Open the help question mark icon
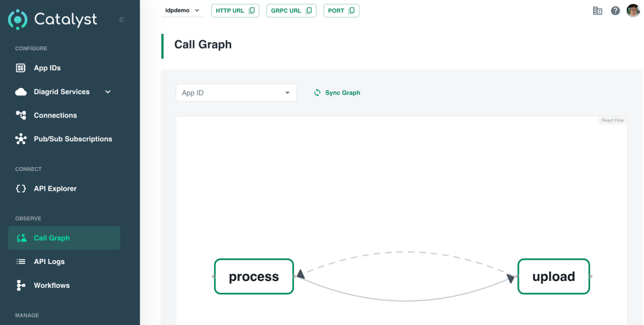The width and height of the screenshot is (644, 325). tap(615, 11)
